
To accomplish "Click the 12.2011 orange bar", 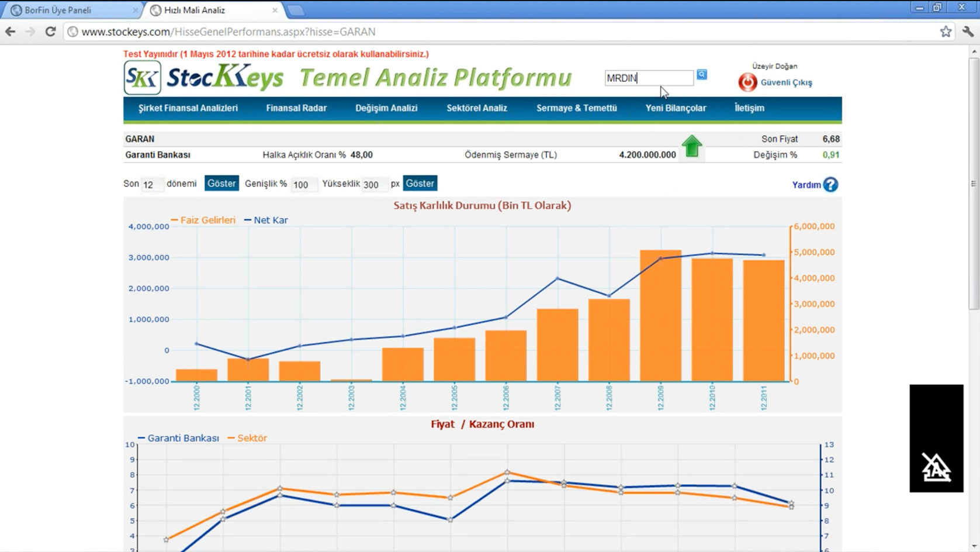I will tap(764, 321).
